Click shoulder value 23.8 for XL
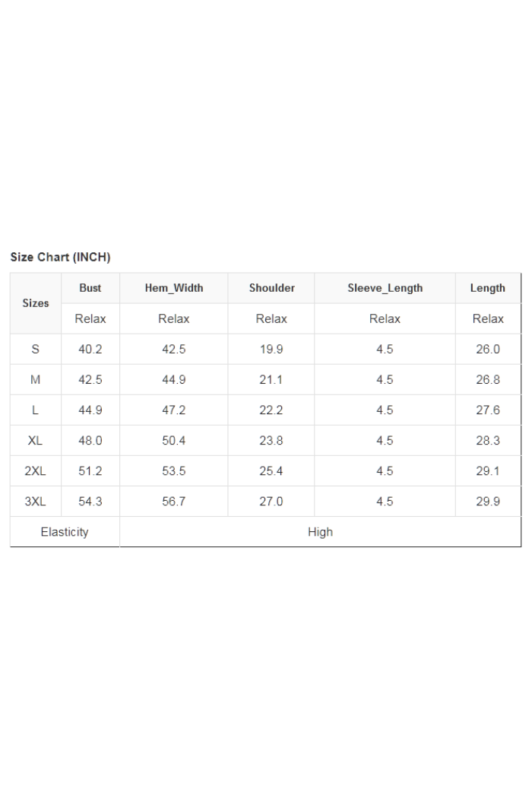 pos(271,441)
